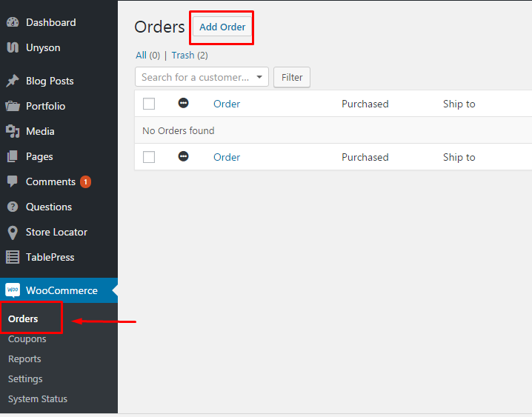This screenshot has height=417, width=532.
Task: Show All orders filter link
Action: [x=141, y=56]
